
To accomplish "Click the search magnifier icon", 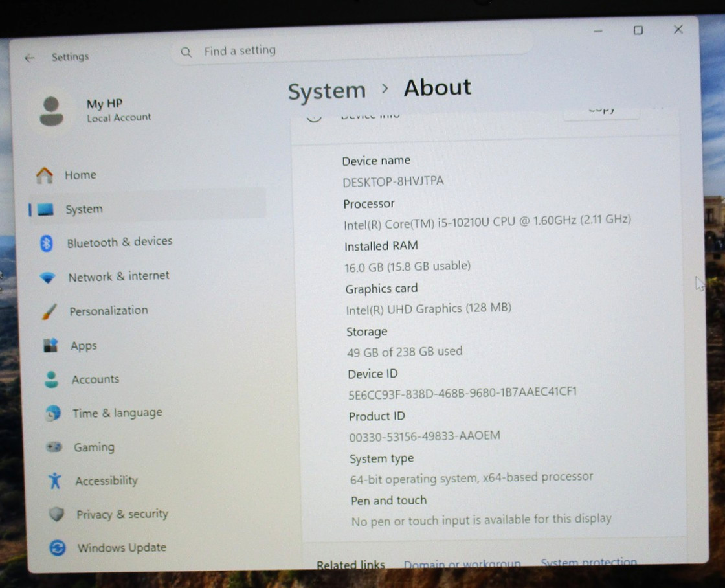I will (186, 52).
